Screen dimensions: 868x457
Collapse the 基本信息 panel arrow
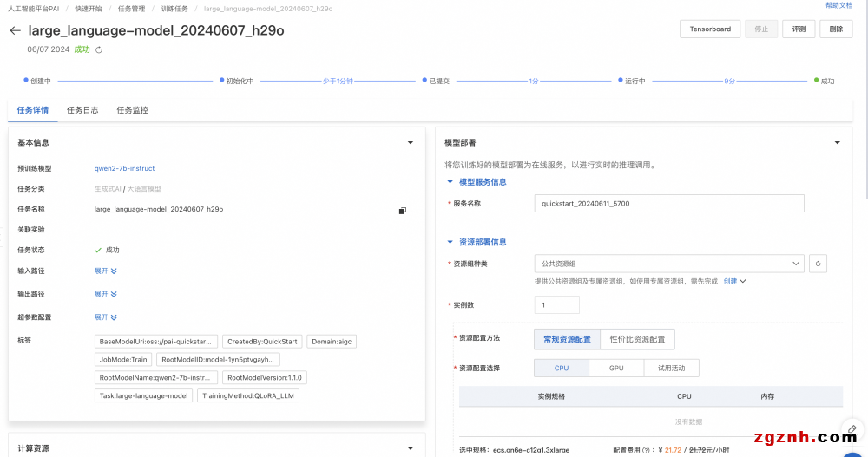click(411, 142)
